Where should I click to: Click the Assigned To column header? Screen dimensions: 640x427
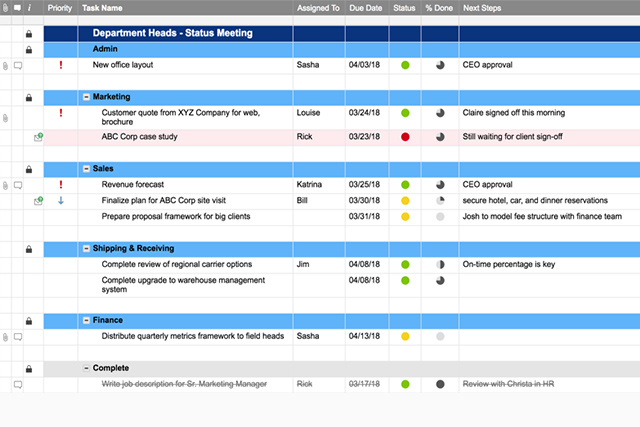coord(319,8)
